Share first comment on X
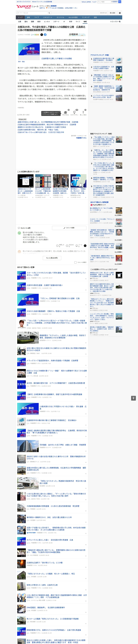The height and width of the screenshot is (644, 138). coord(85,246)
